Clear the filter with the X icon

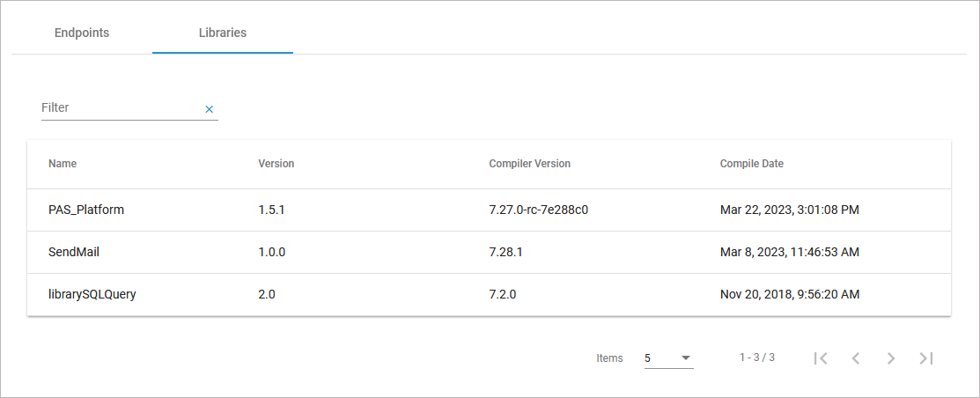[210, 109]
